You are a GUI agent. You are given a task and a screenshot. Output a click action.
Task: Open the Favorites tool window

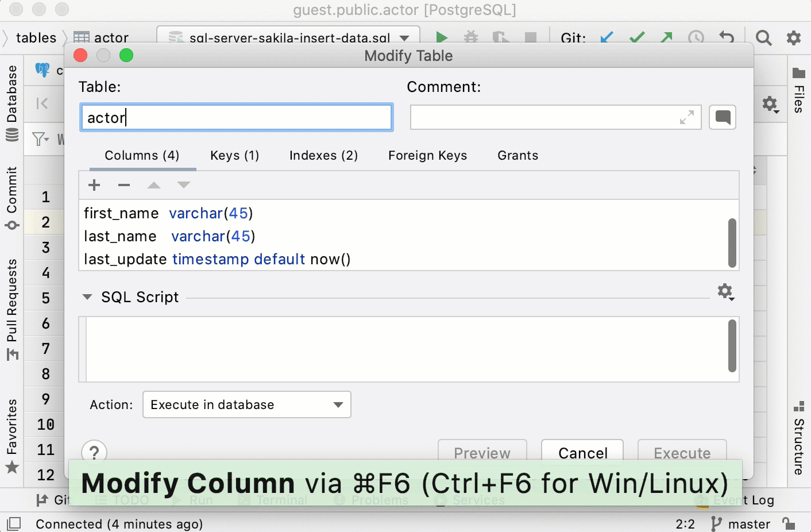point(11,435)
